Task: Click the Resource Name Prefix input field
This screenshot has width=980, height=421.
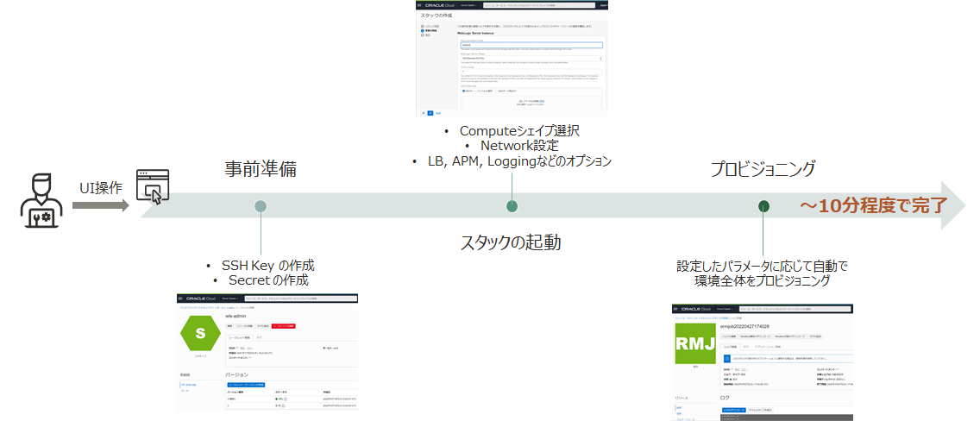Action: point(531,45)
